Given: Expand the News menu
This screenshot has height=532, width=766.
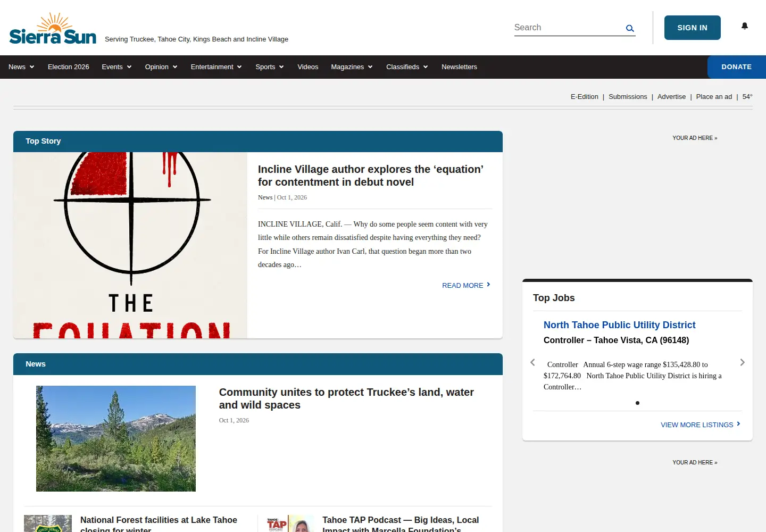Looking at the screenshot, I should point(21,67).
